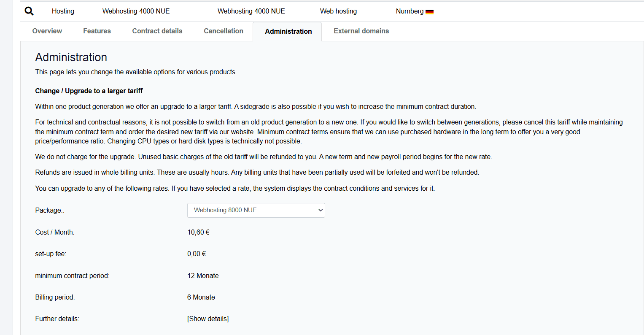644x335 pixels.
Task: Click the magnifying glass search icon
Action: [29, 11]
